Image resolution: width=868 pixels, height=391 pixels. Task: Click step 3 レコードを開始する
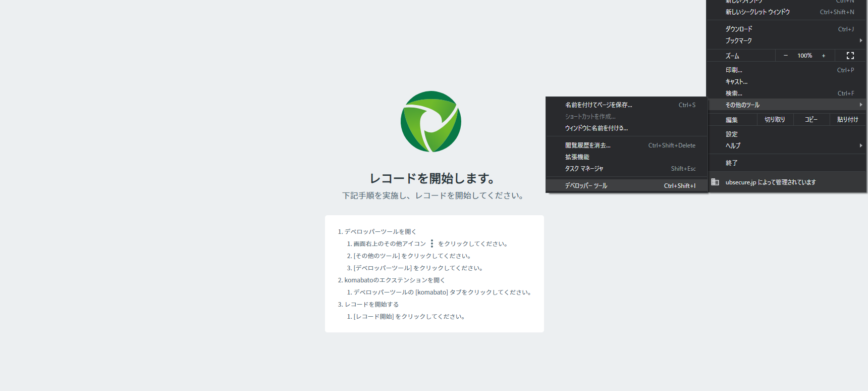[x=368, y=304]
